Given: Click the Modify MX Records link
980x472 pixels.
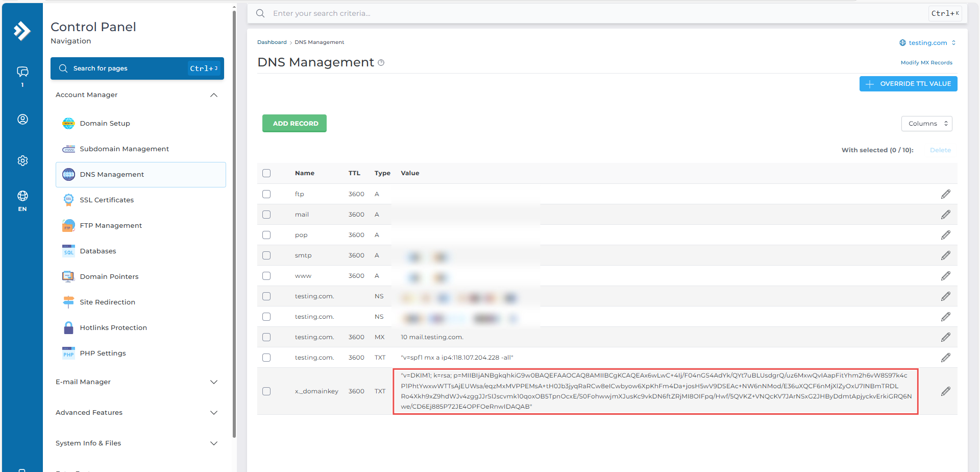Looking at the screenshot, I should [926, 63].
